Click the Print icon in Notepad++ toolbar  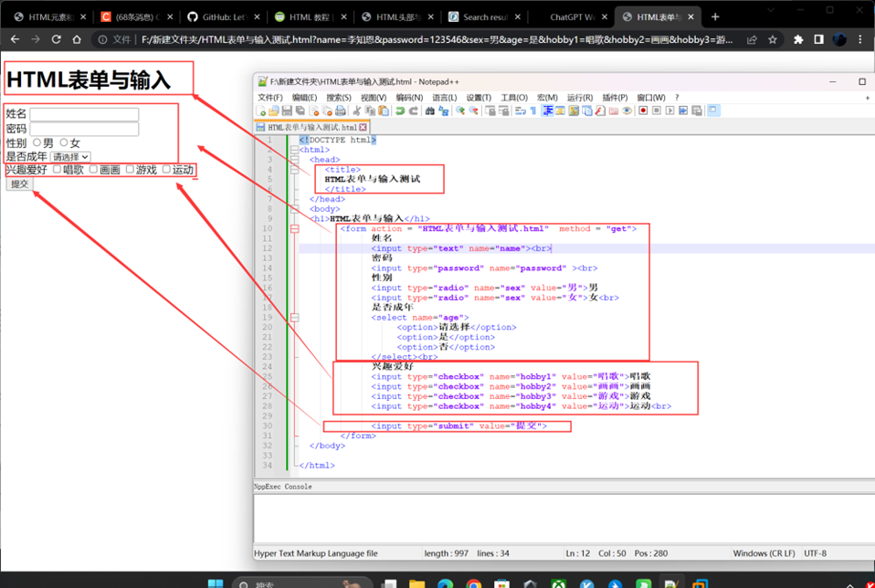click(x=341, y=110)
